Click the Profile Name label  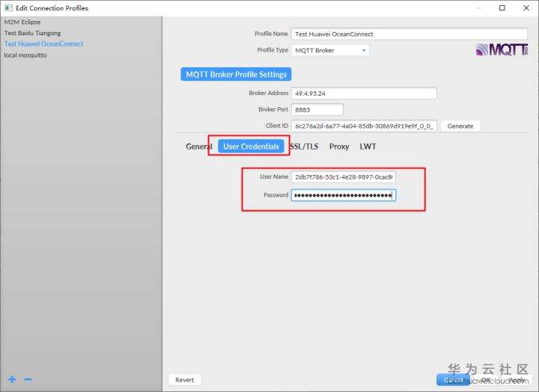click(271, 34)
